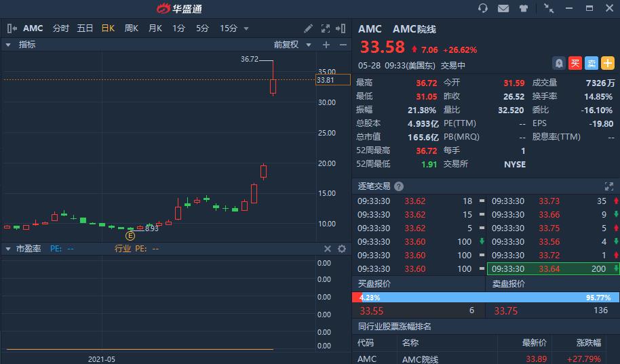
Task: Open customer service headset icon
Action: tap(483, 8)
